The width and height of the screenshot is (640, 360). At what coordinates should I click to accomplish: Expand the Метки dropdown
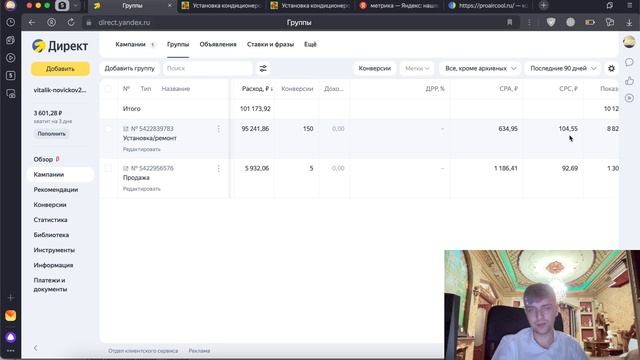point(417,69)
